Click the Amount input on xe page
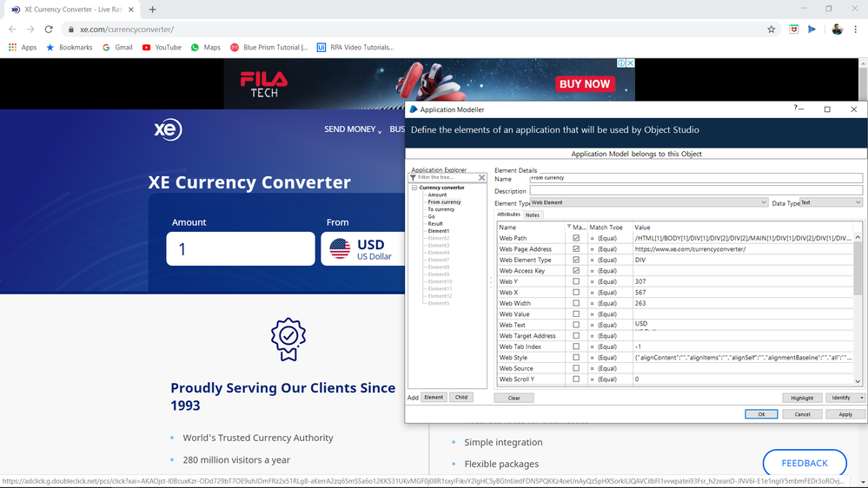 (x=241, y=248)
